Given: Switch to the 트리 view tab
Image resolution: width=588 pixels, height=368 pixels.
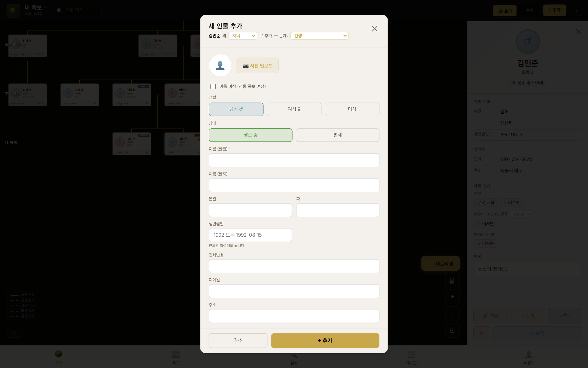Looking at the screenshot, I should tap(505, 11).
